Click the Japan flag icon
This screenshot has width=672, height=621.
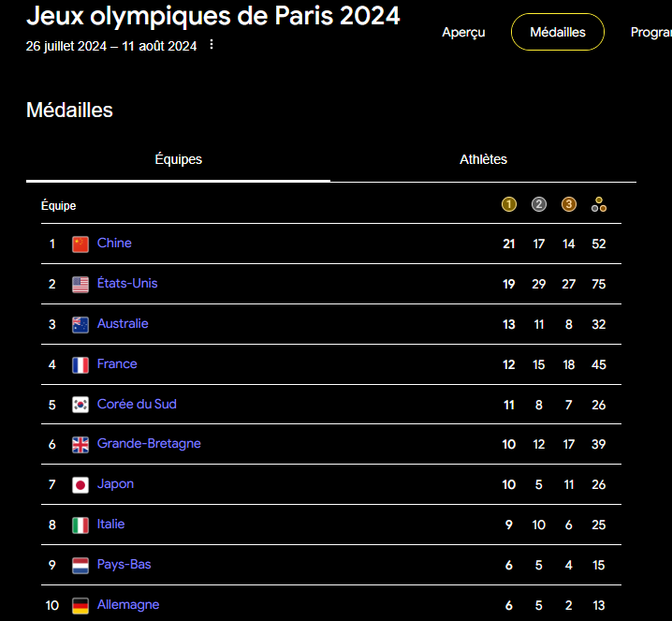click(x=80, y=485)
